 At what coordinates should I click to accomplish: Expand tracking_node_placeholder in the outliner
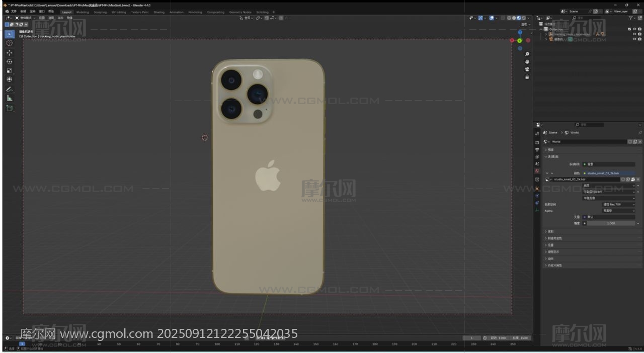click(x=546, y=34)
